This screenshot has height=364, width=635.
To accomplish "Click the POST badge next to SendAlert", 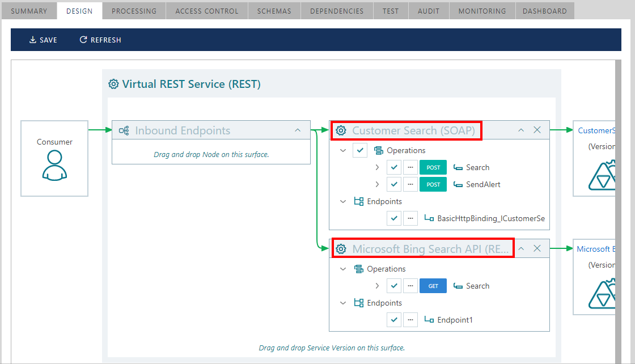I will [x=433, y=184].
